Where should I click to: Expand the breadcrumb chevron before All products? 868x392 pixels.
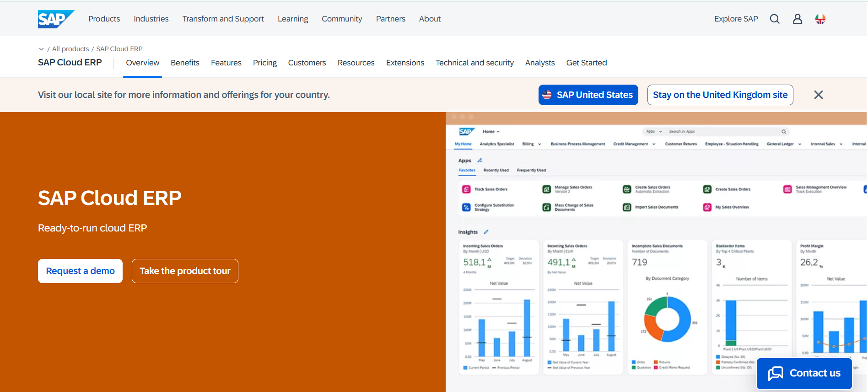[x=41, y=49]
